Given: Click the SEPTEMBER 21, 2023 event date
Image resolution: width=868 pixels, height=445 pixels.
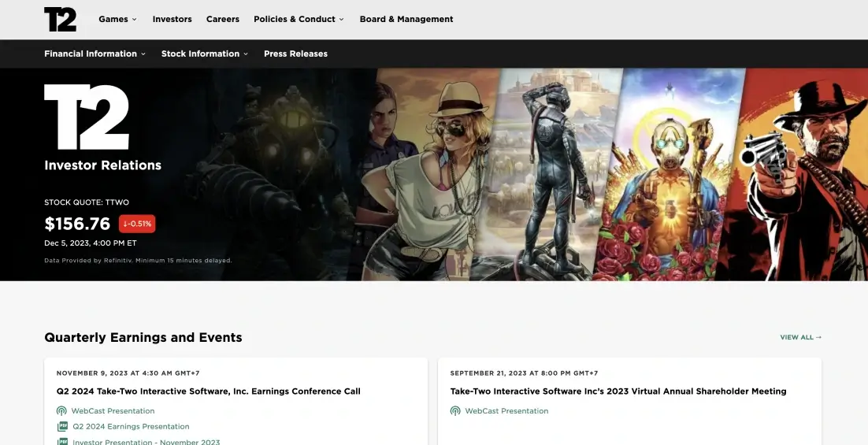Looking at the screenshot, I should point(524,373).
